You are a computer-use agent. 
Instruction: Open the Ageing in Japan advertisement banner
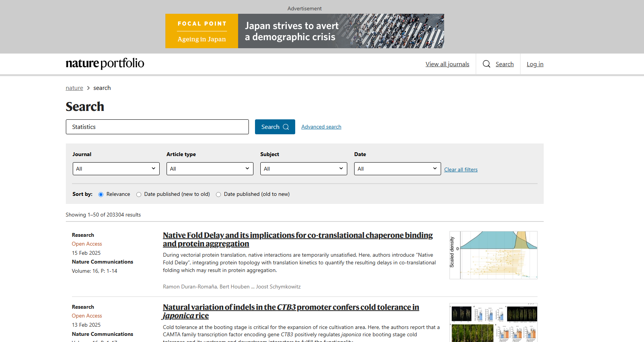tap(304, 31)
